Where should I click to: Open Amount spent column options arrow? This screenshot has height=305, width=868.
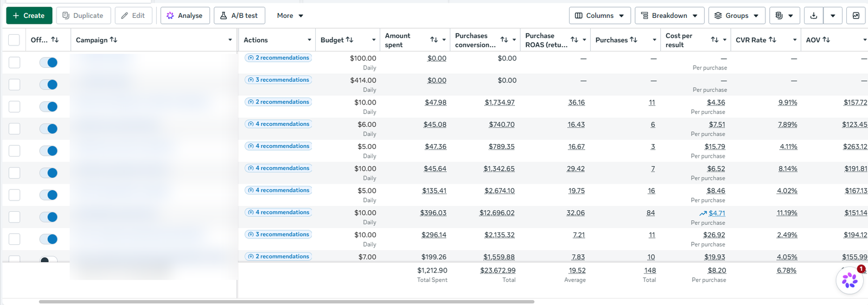coord(444,40)
